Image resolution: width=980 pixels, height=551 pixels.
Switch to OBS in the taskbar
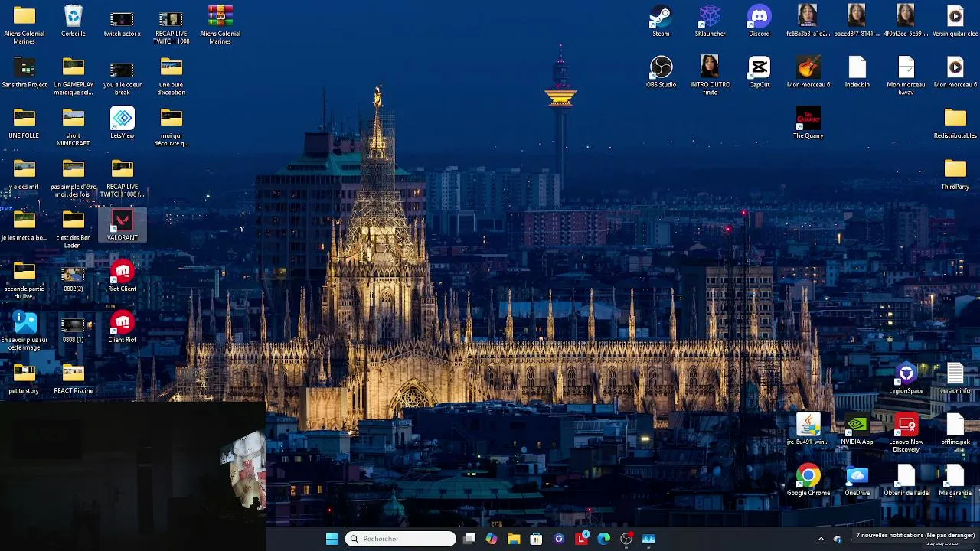click(626, 539)
